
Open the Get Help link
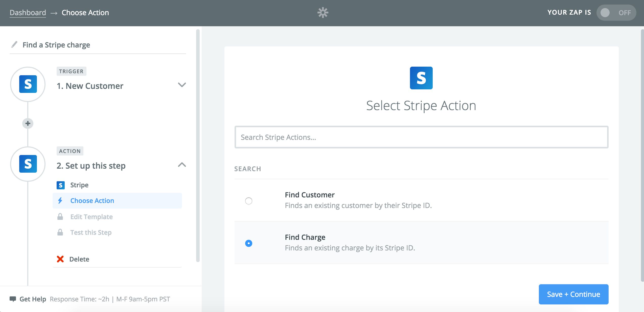tap(33, 299)
